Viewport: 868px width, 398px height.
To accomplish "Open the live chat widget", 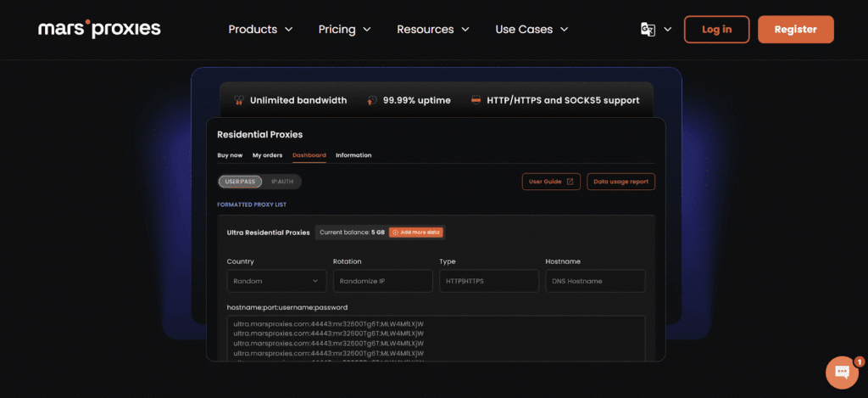I will 843,372.
